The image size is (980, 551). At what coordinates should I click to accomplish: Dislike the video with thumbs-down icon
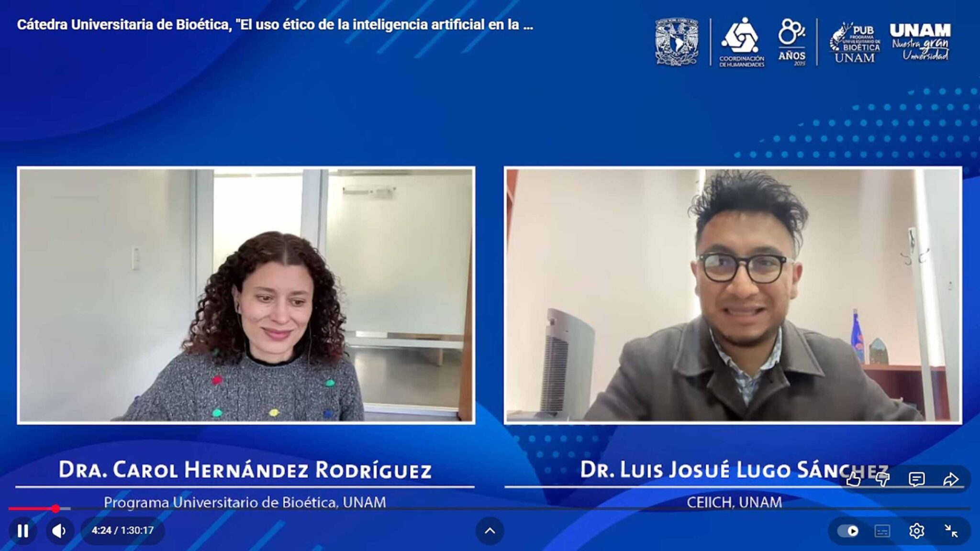[883, 479]
